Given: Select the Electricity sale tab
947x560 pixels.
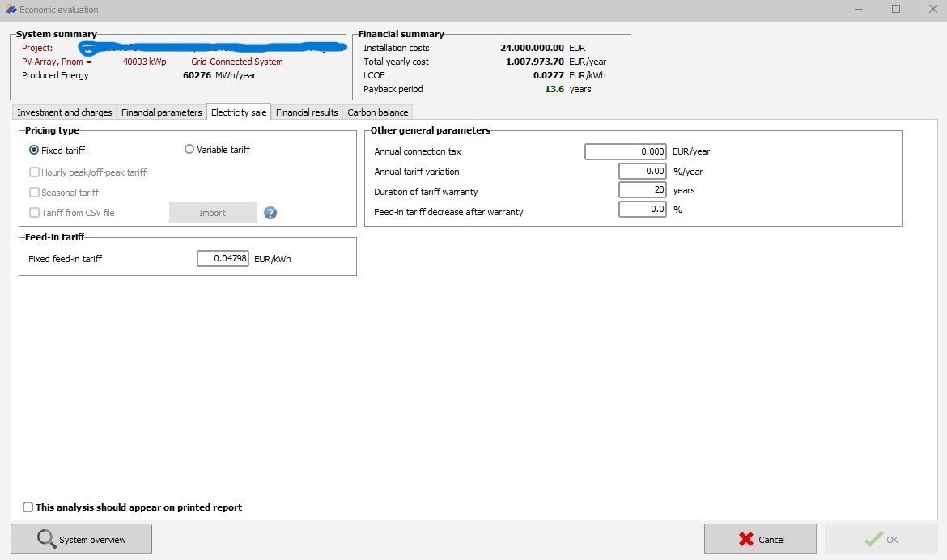Looking at the screenshot, I should click(239, 112).
